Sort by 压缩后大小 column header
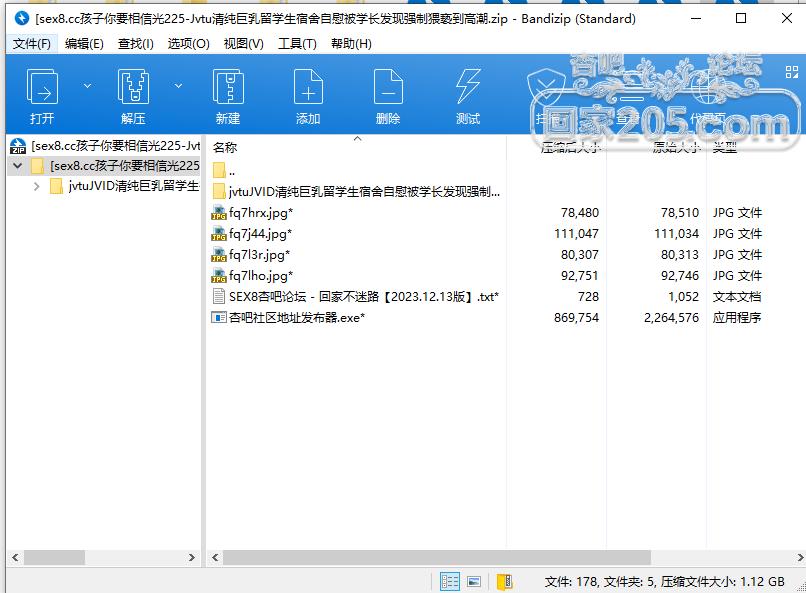The width and height of the screenshot is (806, 593). (571, 148)
